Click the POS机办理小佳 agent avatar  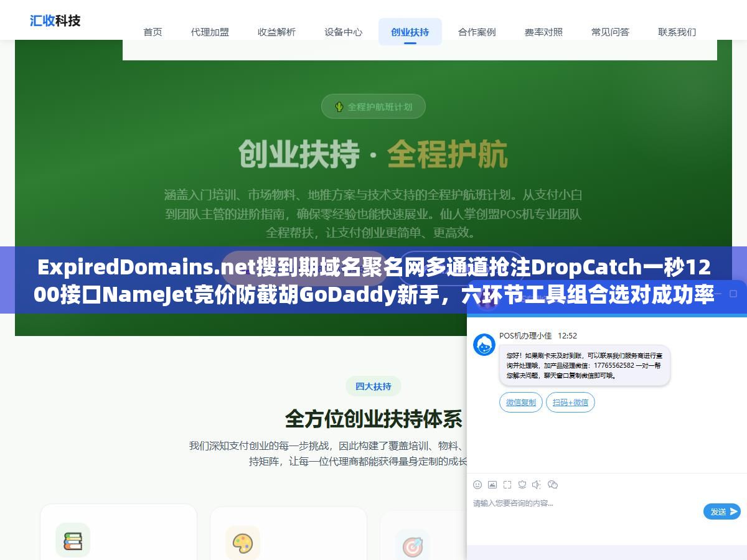(x=484, y=345)
